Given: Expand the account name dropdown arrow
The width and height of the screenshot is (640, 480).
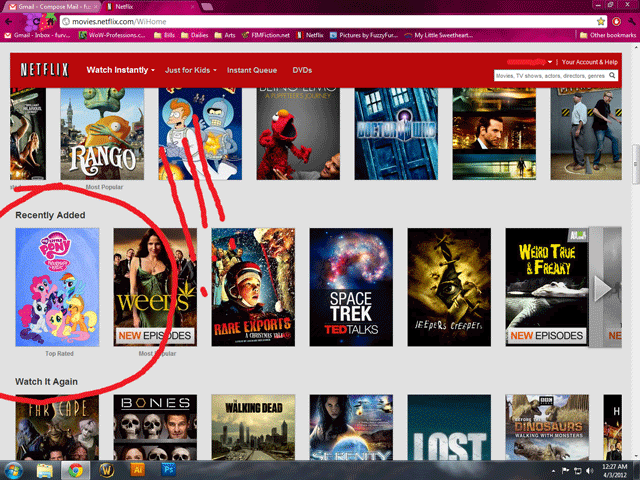Looking at the screenshot, I should click(550, 62).
